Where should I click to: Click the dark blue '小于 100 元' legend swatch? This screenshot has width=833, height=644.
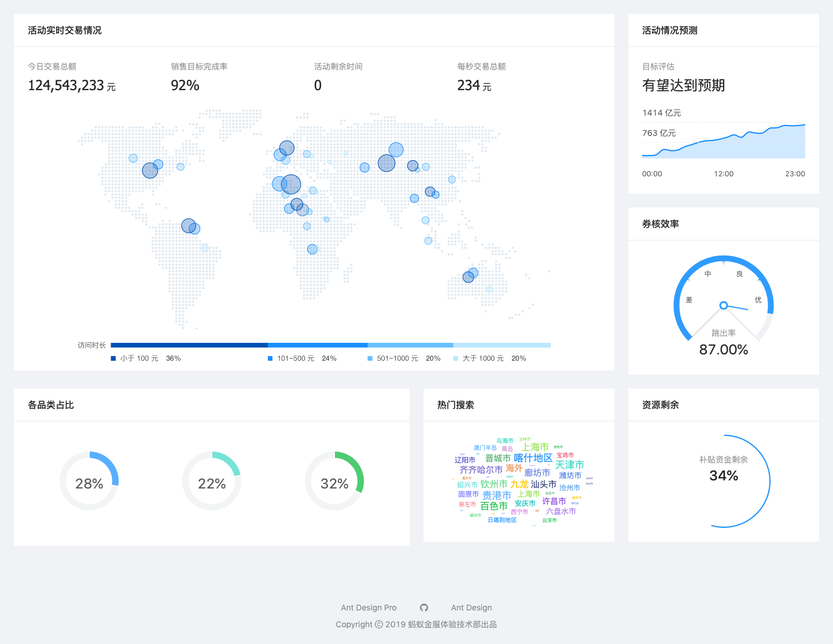click(x=113, y=358)
